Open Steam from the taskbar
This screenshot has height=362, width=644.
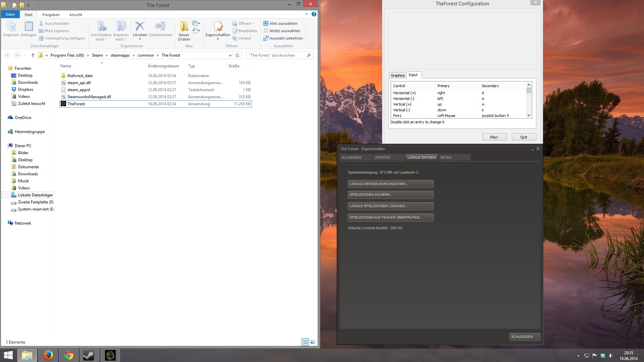tap(89, 355)
